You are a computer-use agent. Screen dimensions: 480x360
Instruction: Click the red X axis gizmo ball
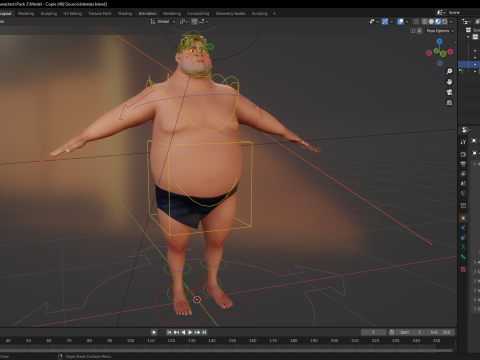click(x=450, y=52)
